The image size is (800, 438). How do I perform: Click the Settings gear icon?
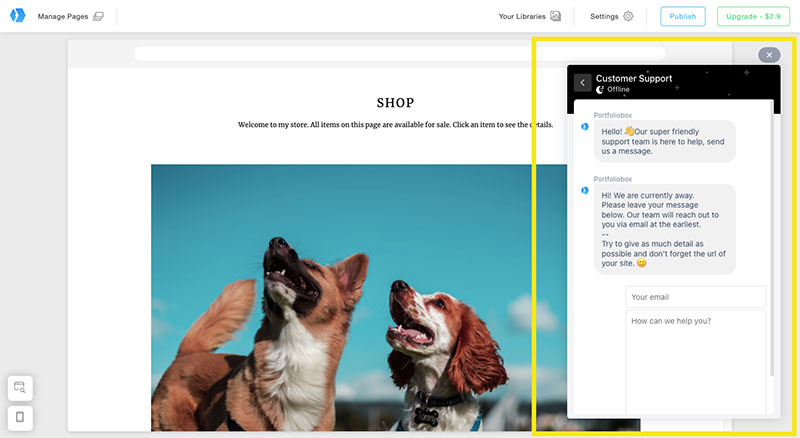pos(629,16)
